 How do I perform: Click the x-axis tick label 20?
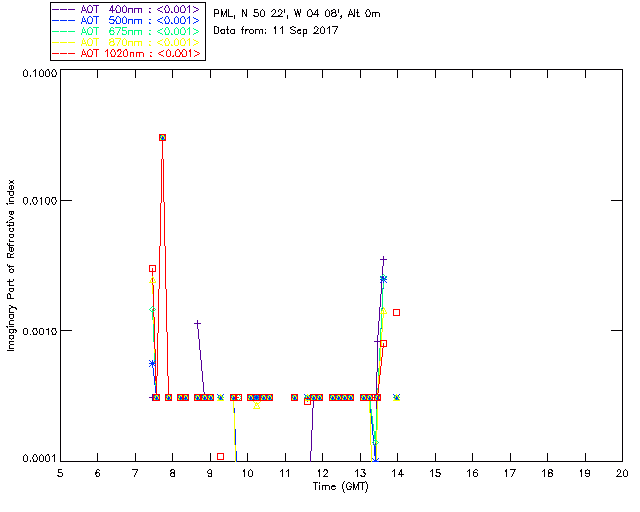coord(622,473)
